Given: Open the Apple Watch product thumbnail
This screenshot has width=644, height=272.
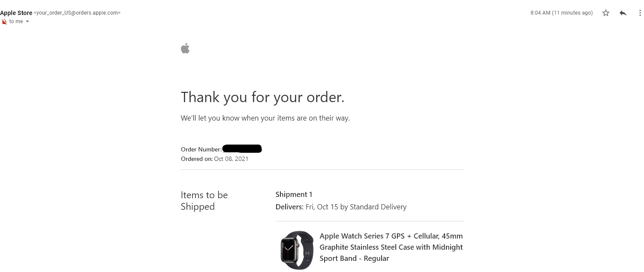Looking at the screenshot, I should pyautogui.click(x=297, y=250).
